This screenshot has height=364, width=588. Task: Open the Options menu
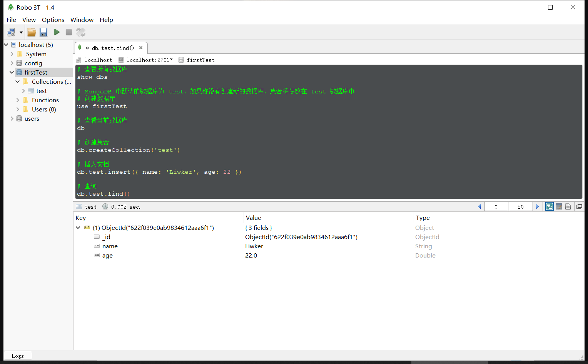pyautogui.click(x=53, y=20)
